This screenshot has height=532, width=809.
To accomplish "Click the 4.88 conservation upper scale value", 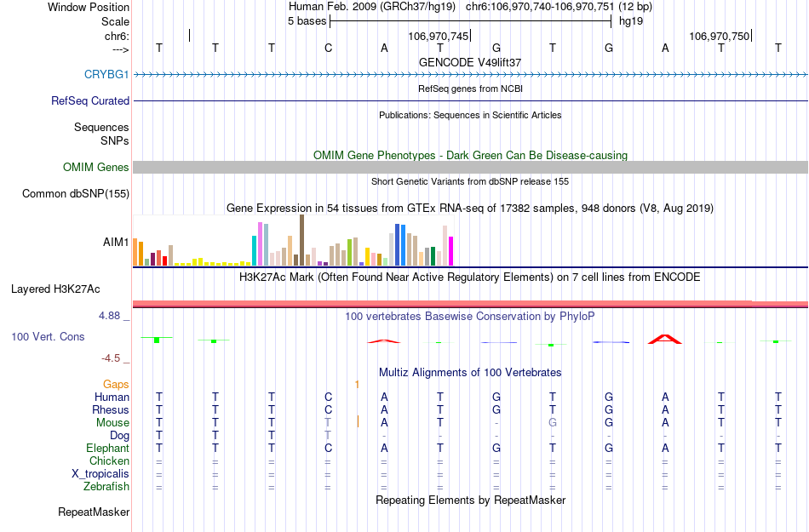I will coord(109,316).
